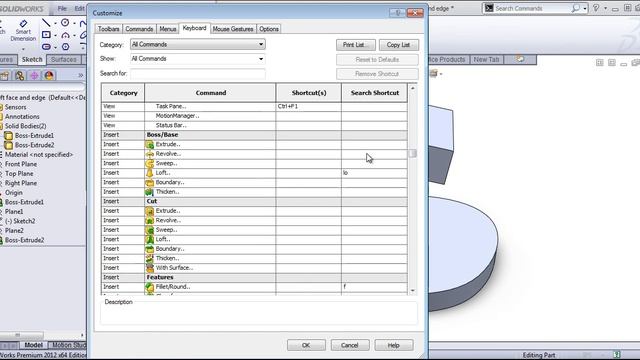Select the Smart Dimension tool
Image resolution: width=640 pixels, height=360 pixels.
coord(23,31)
